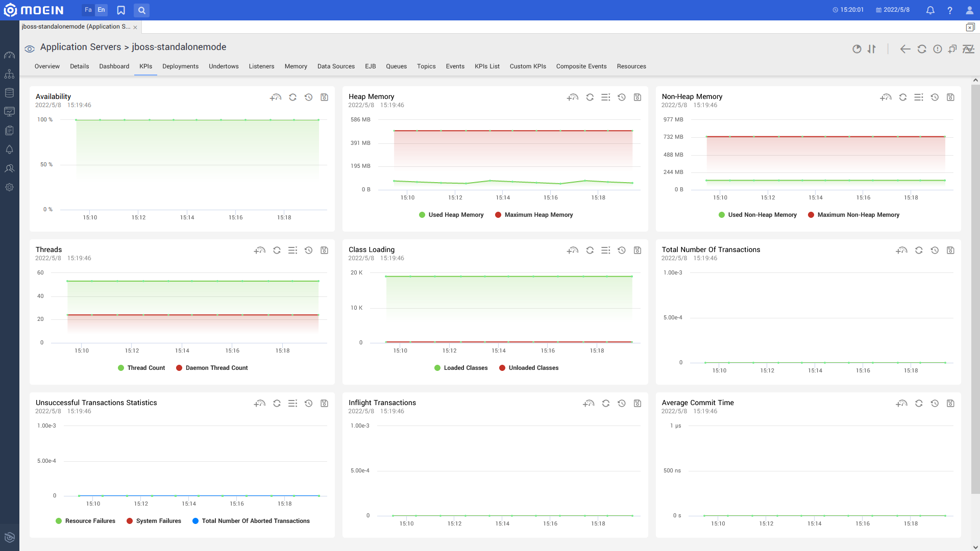Click the alerts/bell icon in top navigation bar
Viewport: 980px width, 551px height.
[x=930, y=10]
